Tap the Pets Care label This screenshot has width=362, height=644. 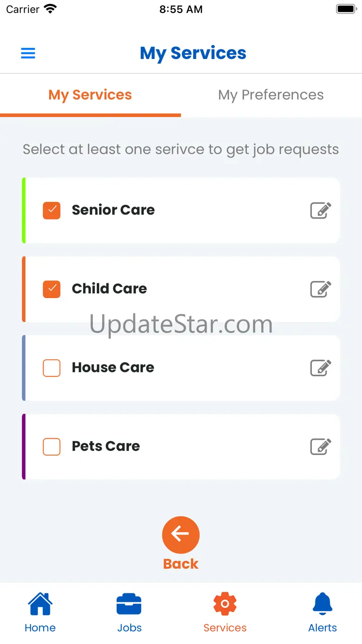106,446
